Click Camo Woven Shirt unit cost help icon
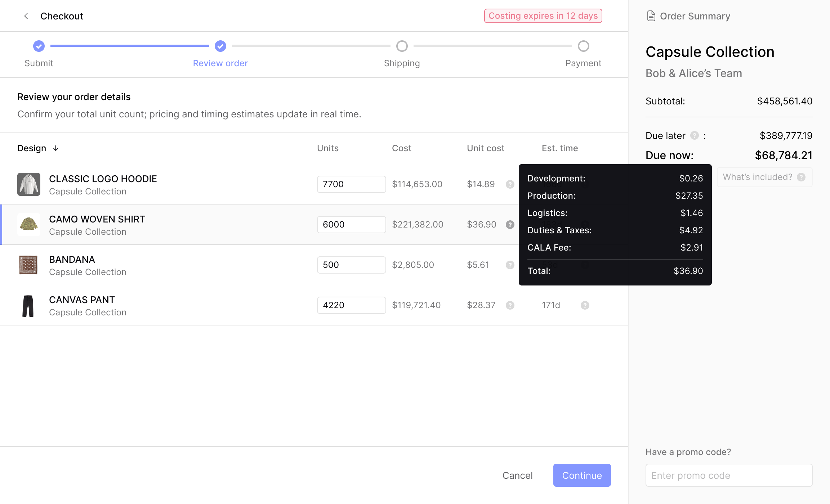Screen dimensions: 830x504 point(510,225)
